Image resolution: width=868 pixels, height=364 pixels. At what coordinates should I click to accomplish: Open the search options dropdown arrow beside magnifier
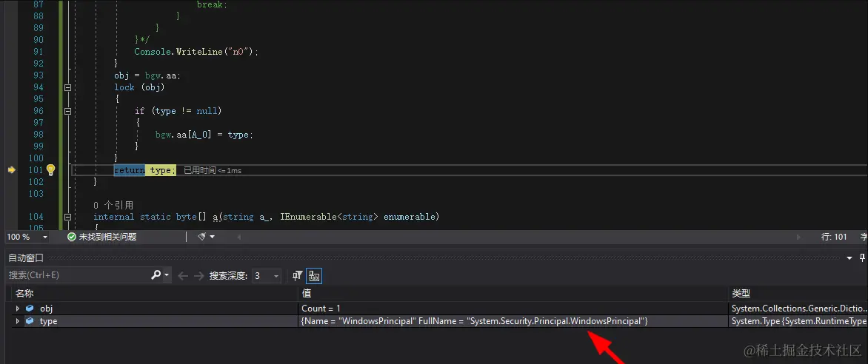tap(167, 275)
